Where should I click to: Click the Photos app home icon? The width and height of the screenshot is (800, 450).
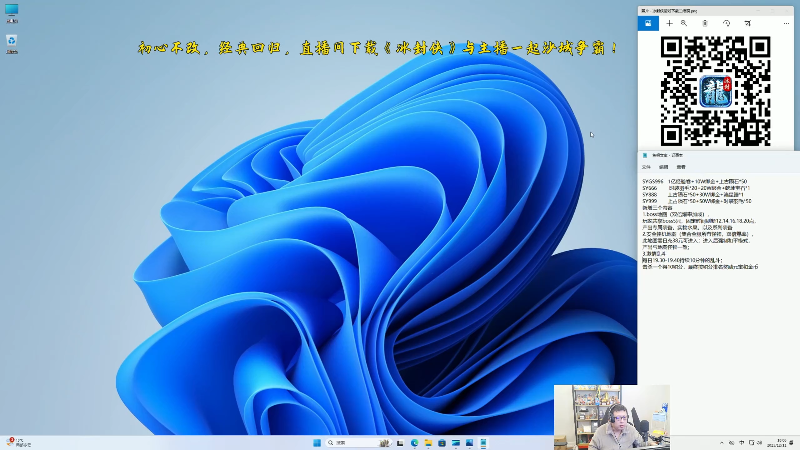point(648,23)
